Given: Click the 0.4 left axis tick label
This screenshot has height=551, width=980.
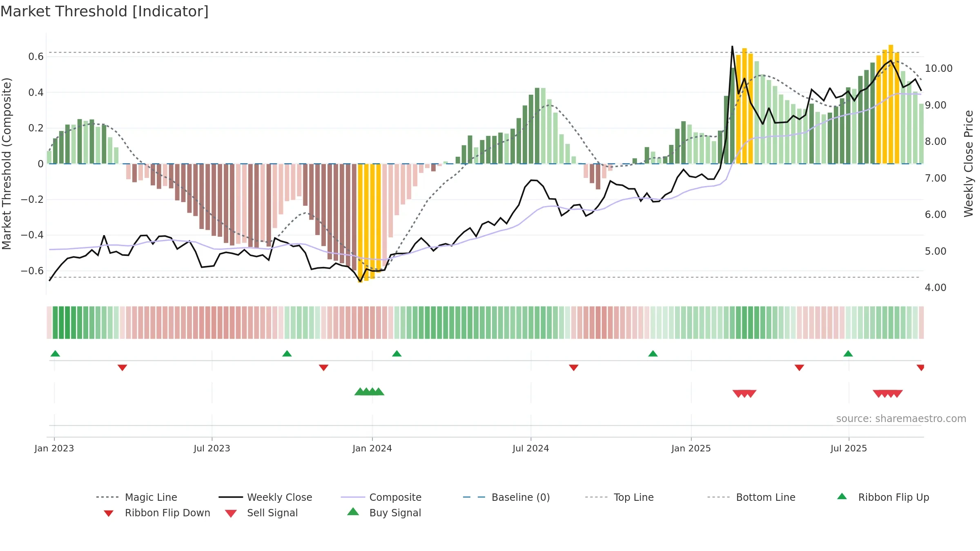Looking at the screenshot, I should [x=36, y=93].
